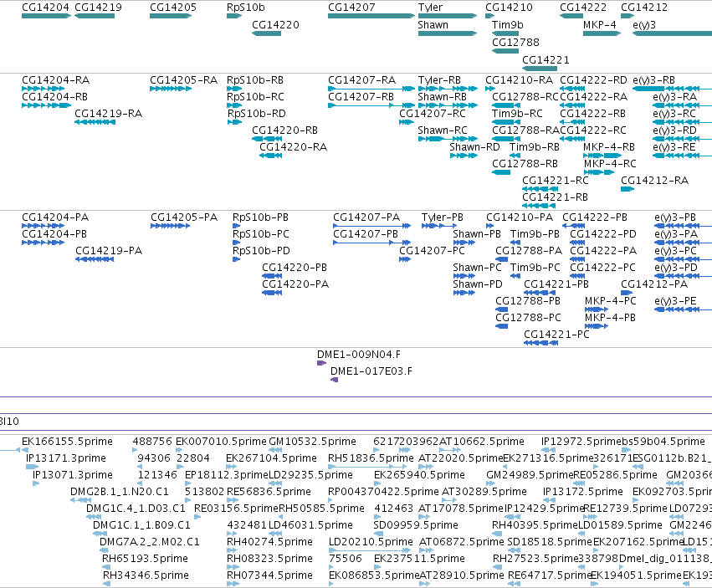Click protein CG14222-PB

click(x=595, y=217)
